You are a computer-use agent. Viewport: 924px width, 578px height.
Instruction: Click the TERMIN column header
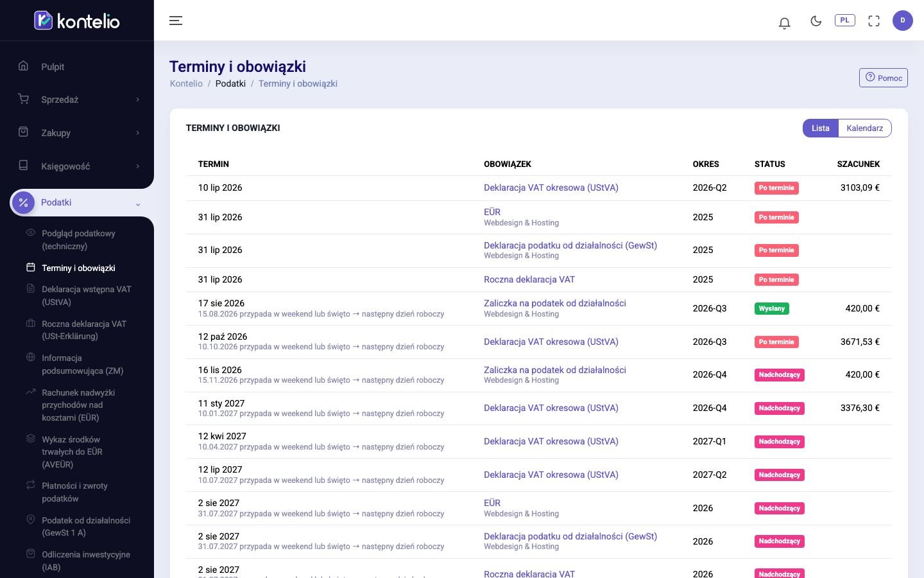(x=214, y=164)
